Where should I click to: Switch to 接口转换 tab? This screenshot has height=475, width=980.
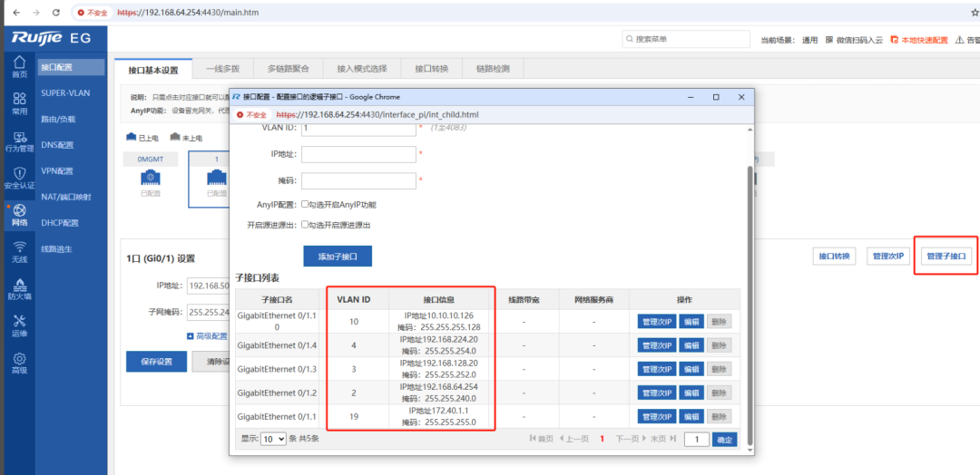pos(432,69)
